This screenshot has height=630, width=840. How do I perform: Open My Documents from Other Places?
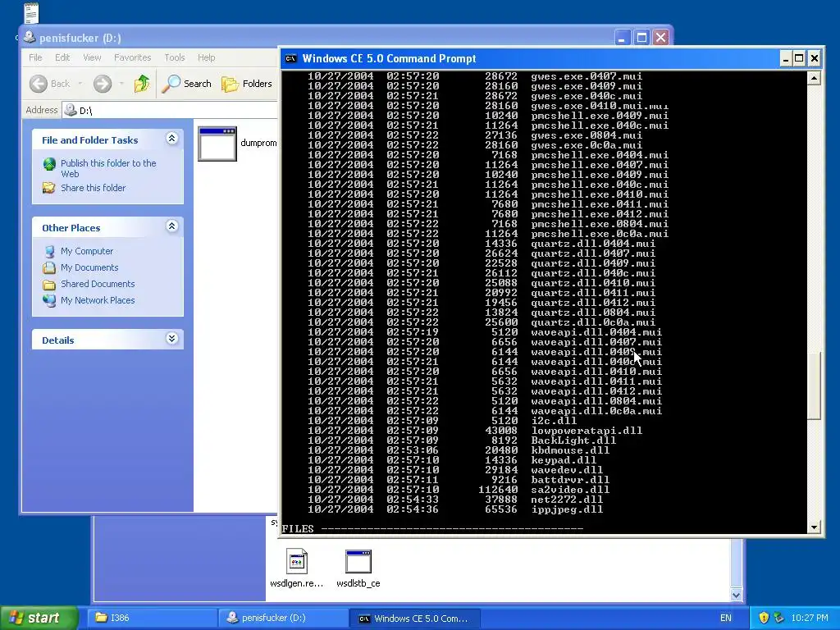89,267
